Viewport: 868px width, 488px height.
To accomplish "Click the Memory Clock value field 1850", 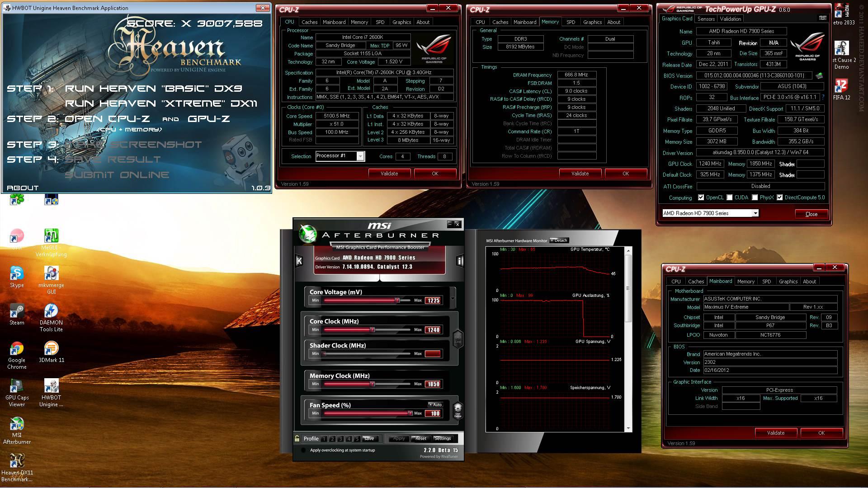I will pos(433,384).
